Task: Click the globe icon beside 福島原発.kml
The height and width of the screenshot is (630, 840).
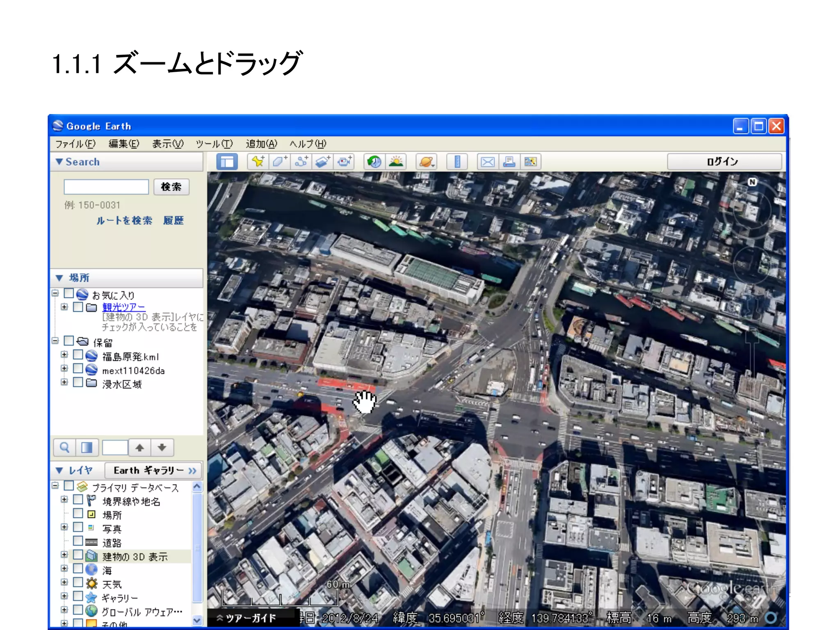Action: pyautogui.click(x=91, y=356)
